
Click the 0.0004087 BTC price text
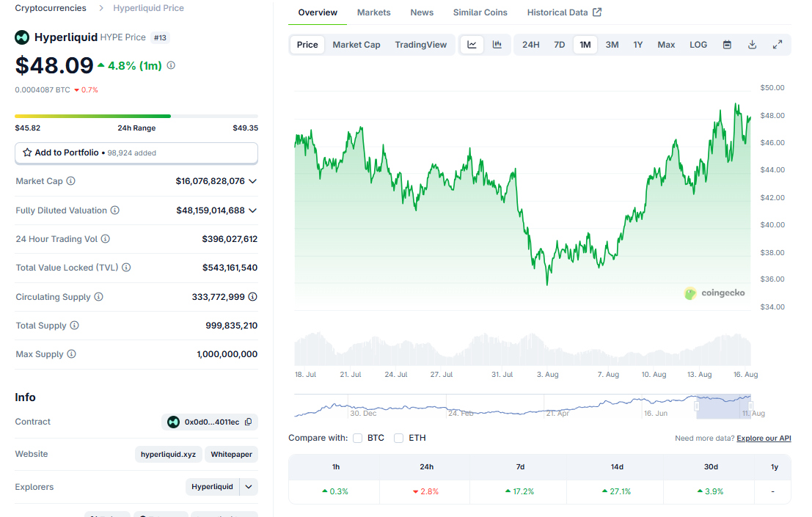click(43, 89)
